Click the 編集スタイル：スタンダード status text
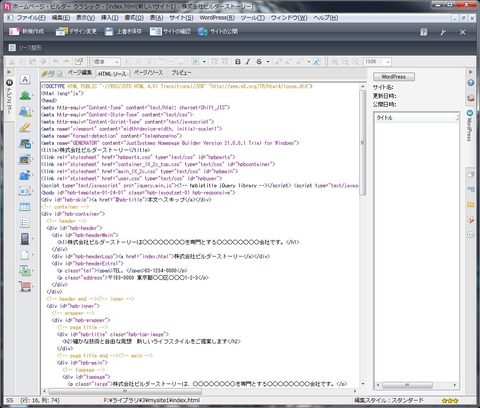The height and width of the screenshot is (408, 480). [x=389, y=400]
